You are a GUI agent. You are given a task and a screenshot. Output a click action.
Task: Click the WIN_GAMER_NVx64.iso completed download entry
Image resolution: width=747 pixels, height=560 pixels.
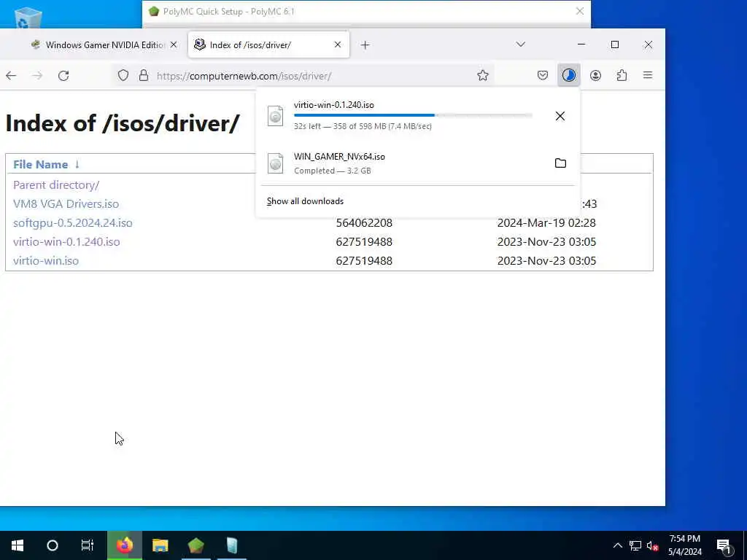click(x=418, y=163)
